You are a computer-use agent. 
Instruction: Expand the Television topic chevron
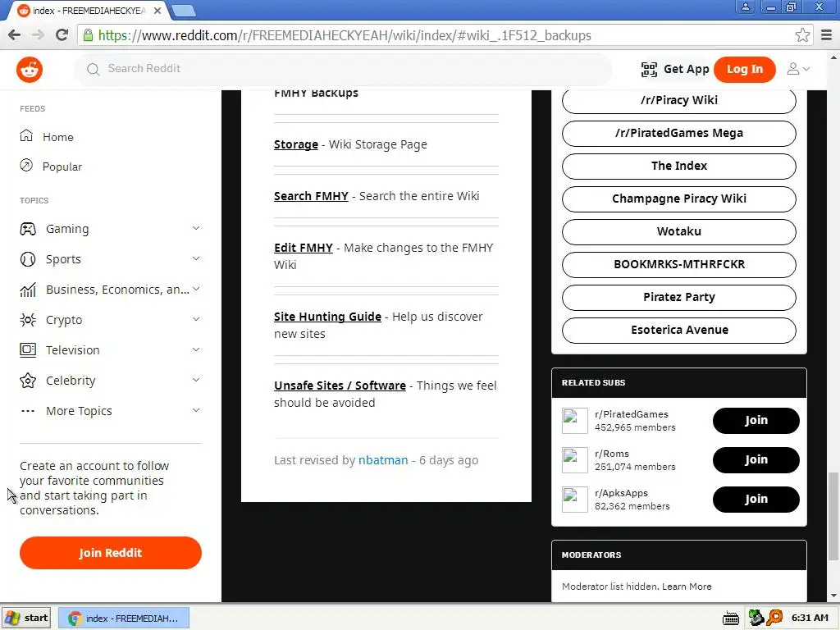click(196, 349)
